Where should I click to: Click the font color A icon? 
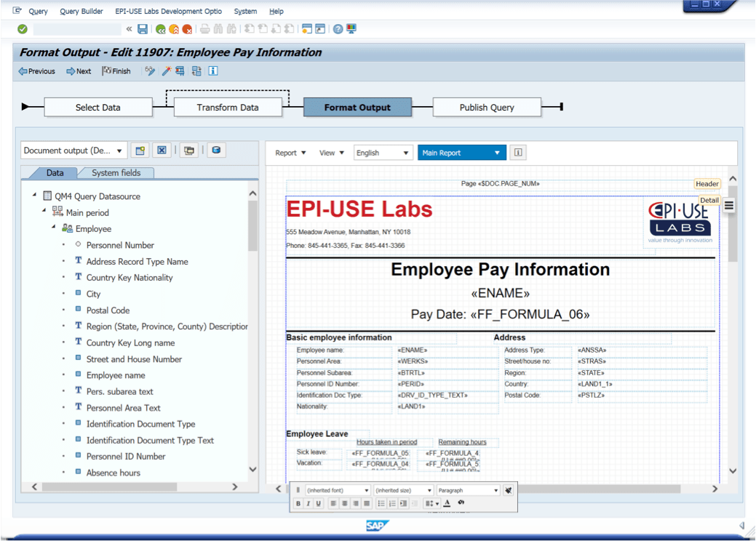pyautogui.click(x=447, y=503)
